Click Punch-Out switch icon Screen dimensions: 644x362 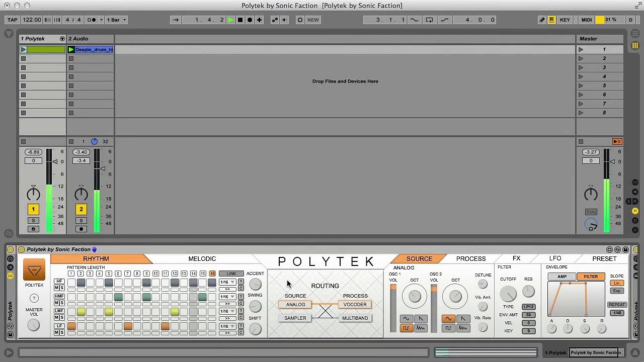(444, 20)
